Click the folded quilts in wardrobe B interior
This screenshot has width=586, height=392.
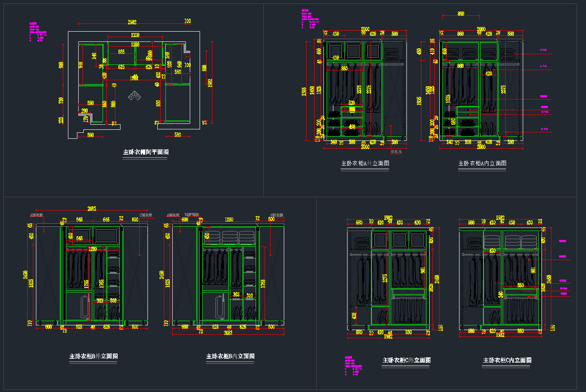pos(230,237)
